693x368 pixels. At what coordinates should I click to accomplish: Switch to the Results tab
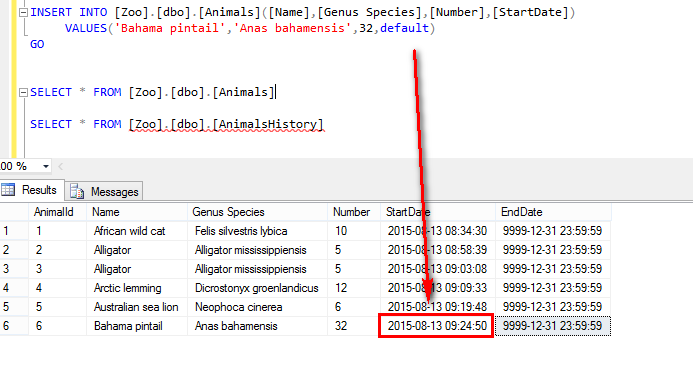32,190
